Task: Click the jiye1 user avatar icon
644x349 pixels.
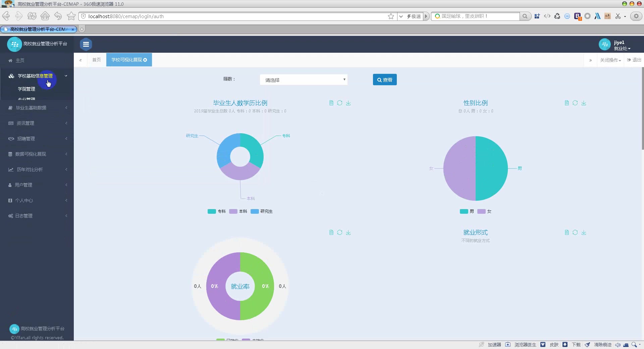Action: (604, 44)
